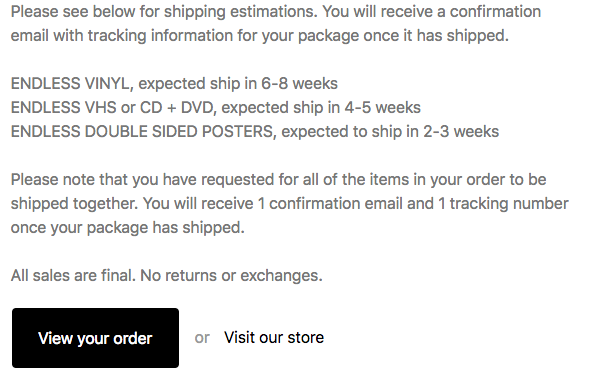Click the "shipped together." text
Viewport: 589px width, 381px height.
[x=74, y=204]
